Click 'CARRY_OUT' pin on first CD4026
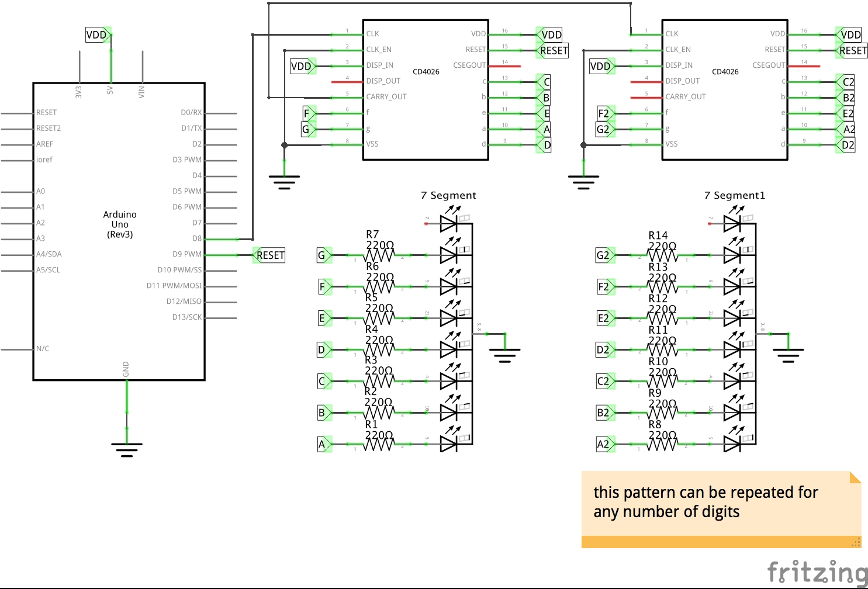Viewport: 868px width, 589px height. [x=386, y=97]
